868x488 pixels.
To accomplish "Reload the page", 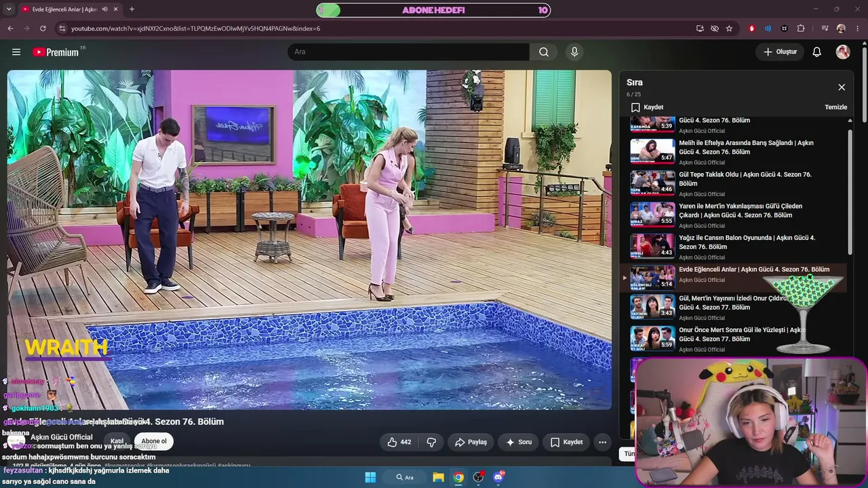I will coord(43,28).
